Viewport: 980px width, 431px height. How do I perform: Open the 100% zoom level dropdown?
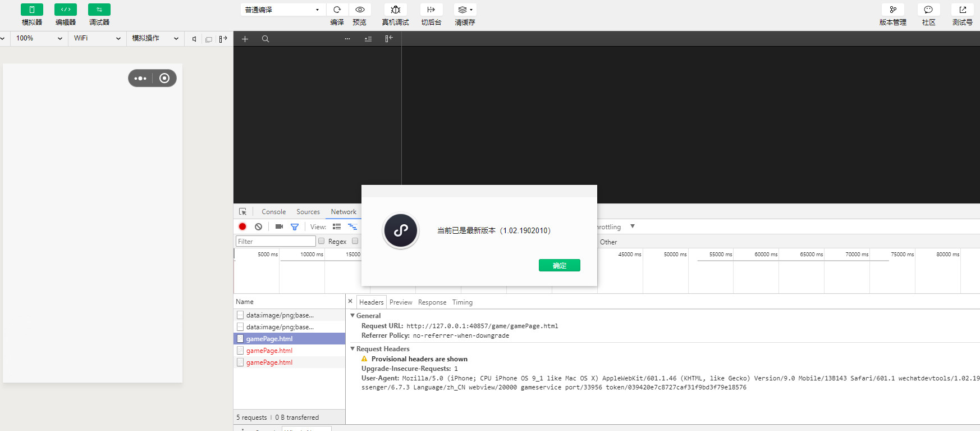(39, 38)
